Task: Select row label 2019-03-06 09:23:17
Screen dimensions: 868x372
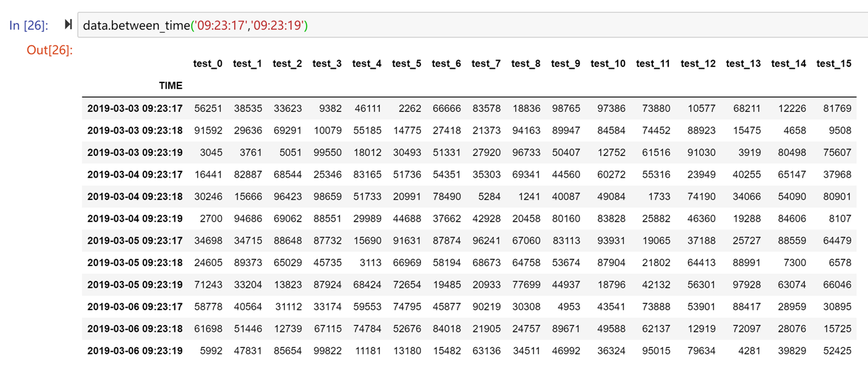Action: (x=135, y=306)
